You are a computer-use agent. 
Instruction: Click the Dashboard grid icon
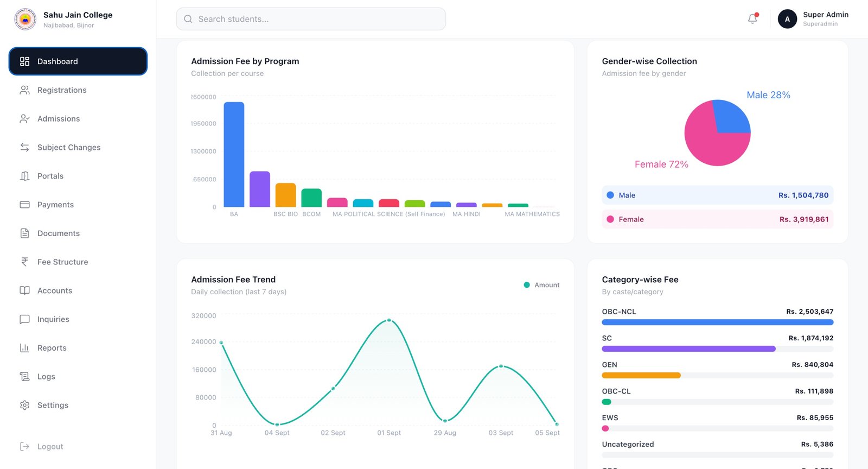tap(24, 61)
